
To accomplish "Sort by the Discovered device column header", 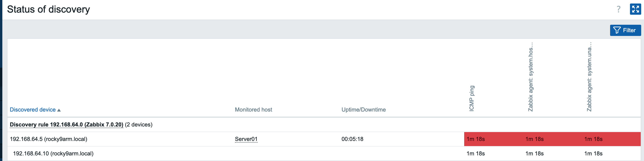I will [x=33, y=110].
